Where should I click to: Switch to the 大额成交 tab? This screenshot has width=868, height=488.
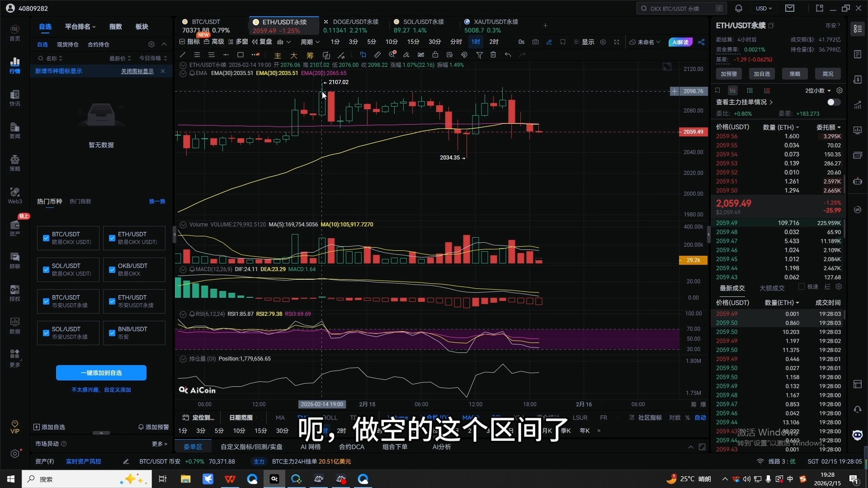[772, 288]
